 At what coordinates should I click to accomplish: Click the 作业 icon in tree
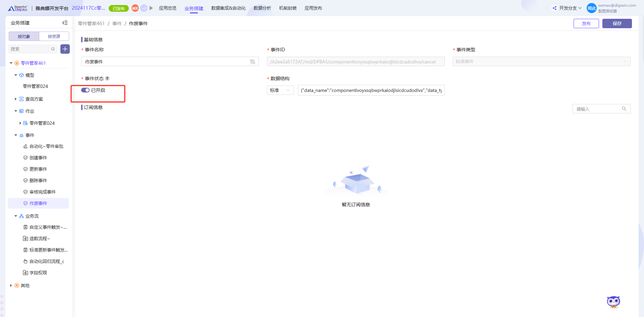point(21,111)
